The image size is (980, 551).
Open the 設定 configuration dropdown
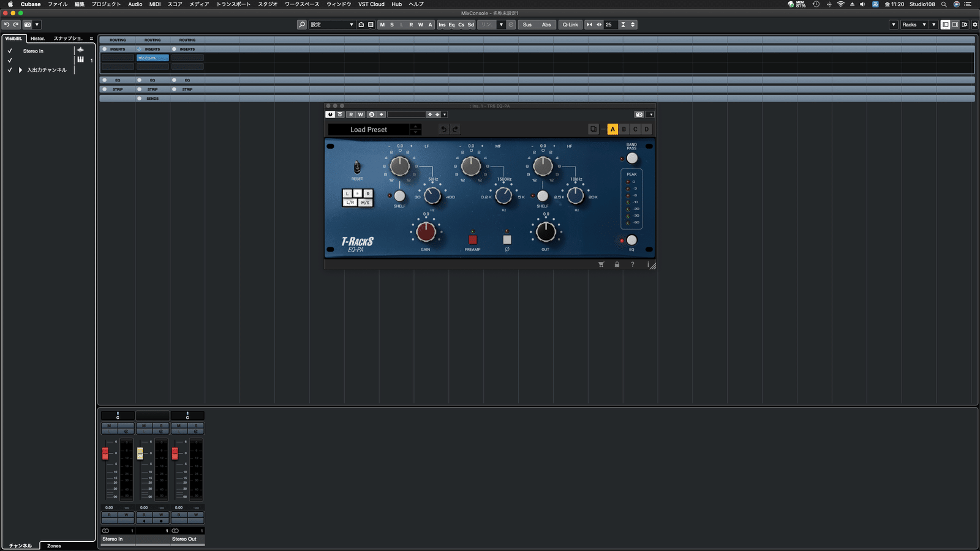(332, 24)
